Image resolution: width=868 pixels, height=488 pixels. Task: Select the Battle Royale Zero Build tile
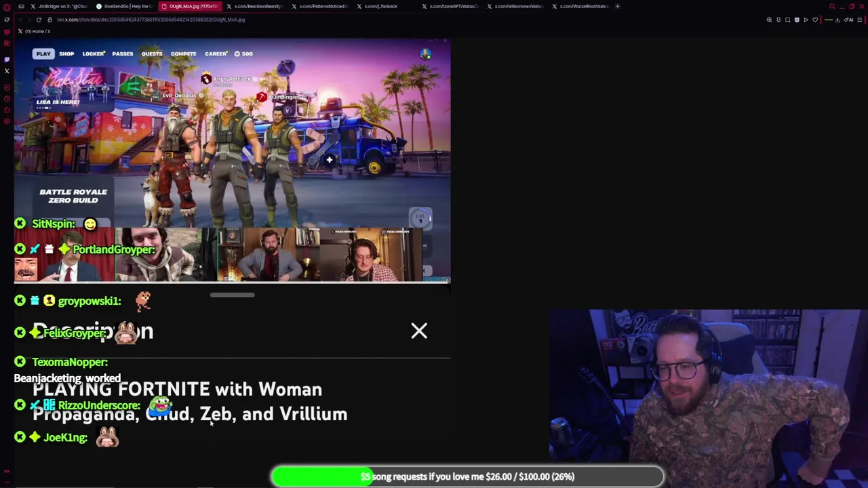(x=73, y=196)
